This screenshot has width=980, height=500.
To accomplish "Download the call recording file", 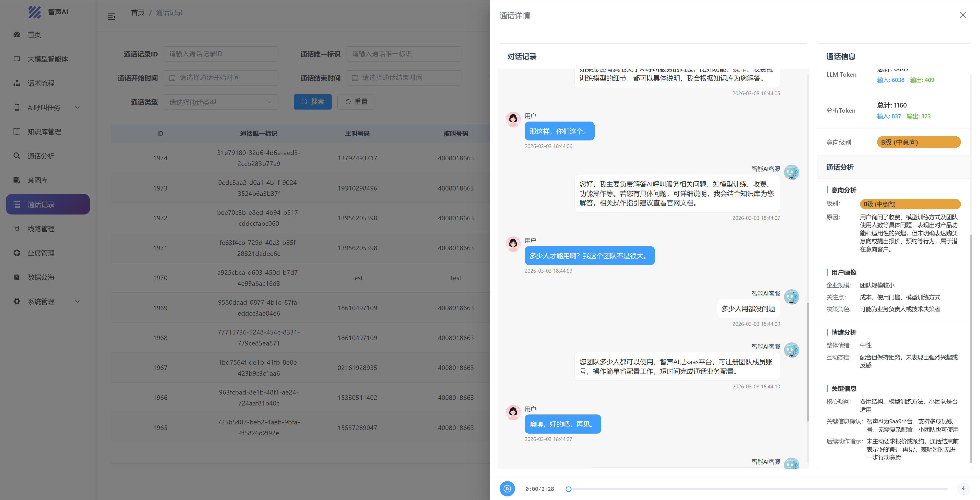I will 963,489.
